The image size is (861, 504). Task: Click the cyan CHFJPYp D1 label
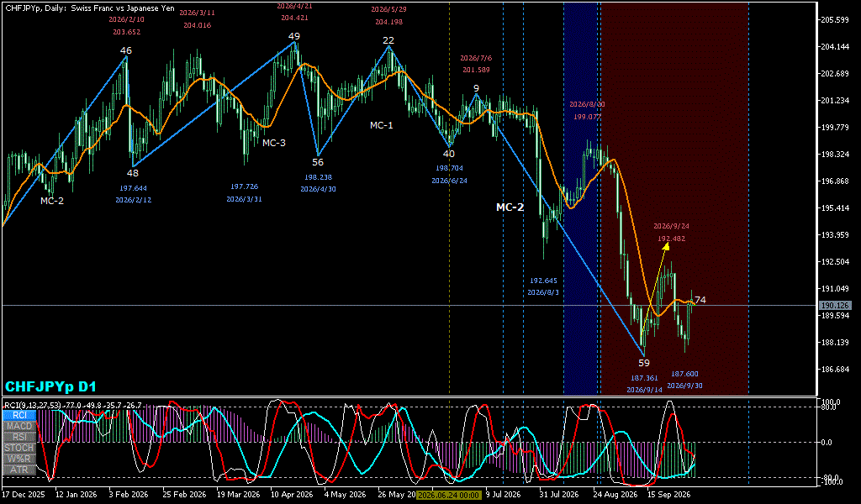click(x=50, y=386)
